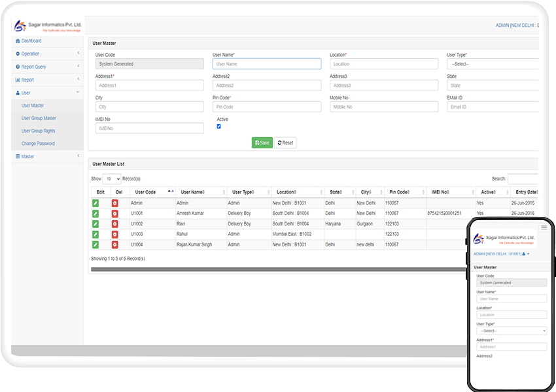
Task: Click IMEI value 875421520001251
Action: point(444,214)
